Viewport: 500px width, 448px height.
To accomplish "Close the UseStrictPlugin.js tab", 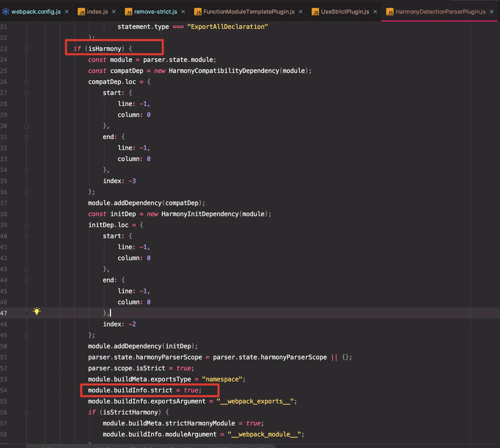I will (375, 12).
